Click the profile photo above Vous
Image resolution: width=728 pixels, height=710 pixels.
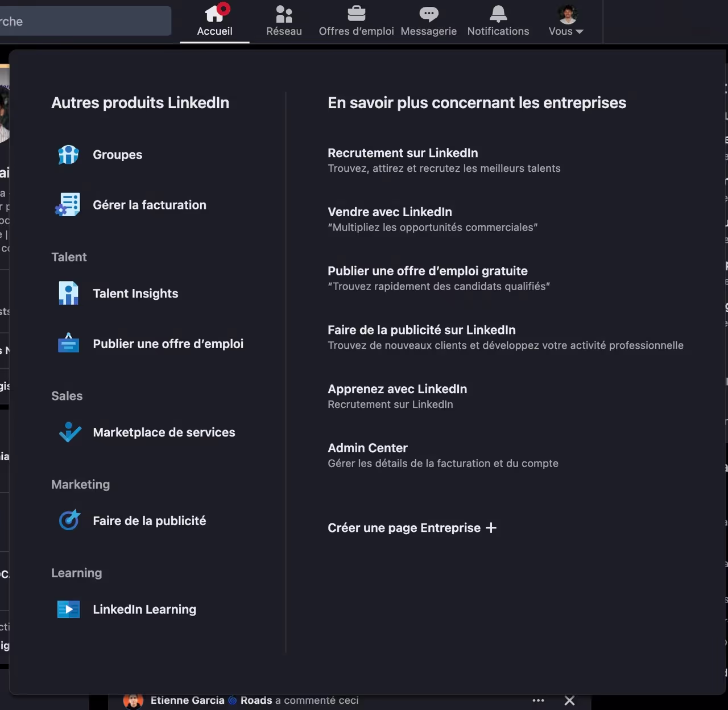click(567, 14)
